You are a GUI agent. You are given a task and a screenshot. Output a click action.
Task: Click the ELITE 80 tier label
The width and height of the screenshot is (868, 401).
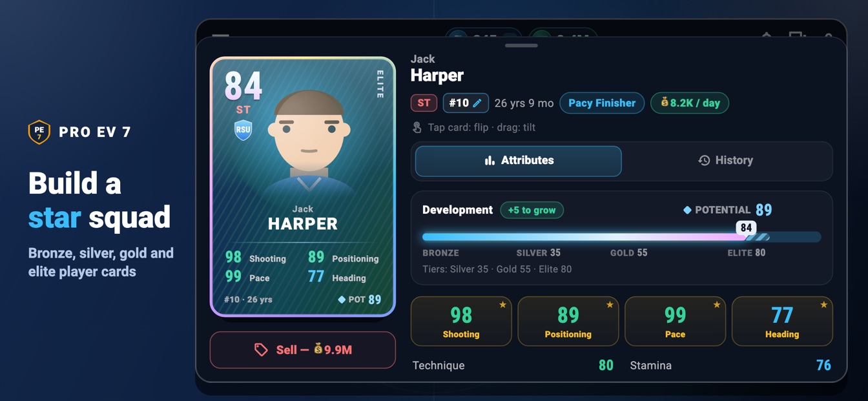point(746,253)
